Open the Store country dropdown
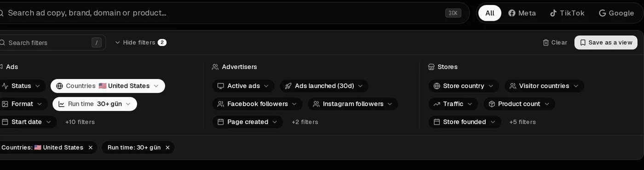 pos(464,86)
